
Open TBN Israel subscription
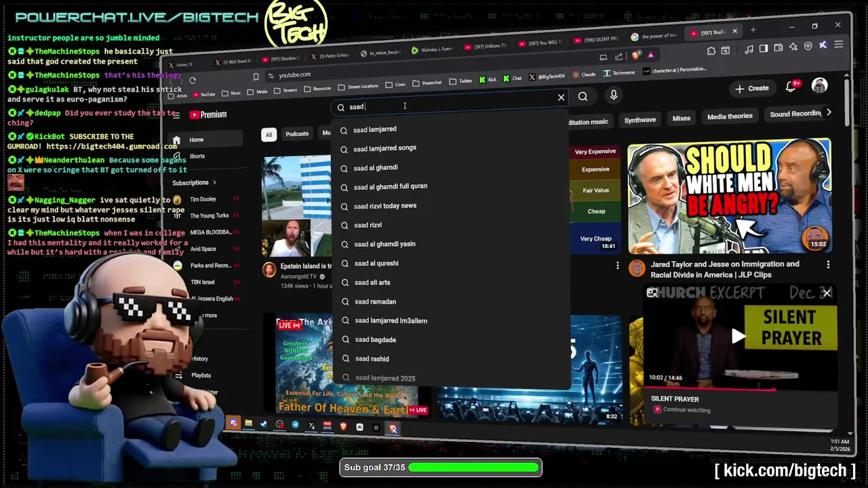pyautogui.click(x=203, y=282)
